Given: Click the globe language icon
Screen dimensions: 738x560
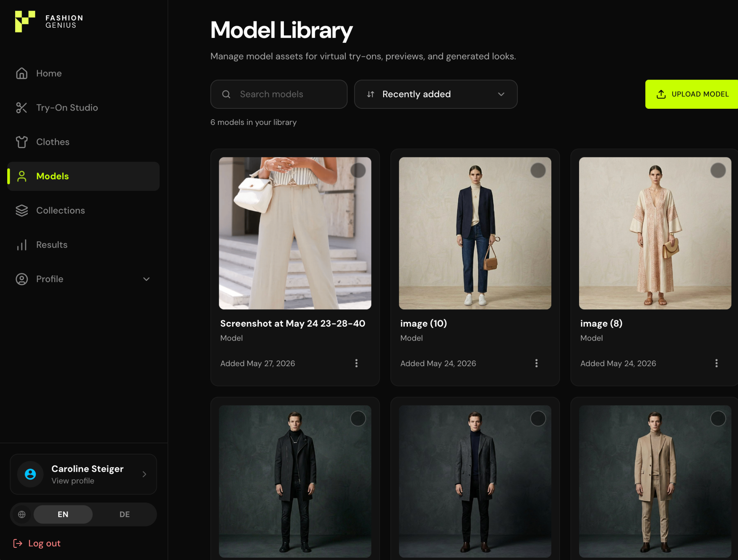Looking at the screenshot, I should point(22,515).
